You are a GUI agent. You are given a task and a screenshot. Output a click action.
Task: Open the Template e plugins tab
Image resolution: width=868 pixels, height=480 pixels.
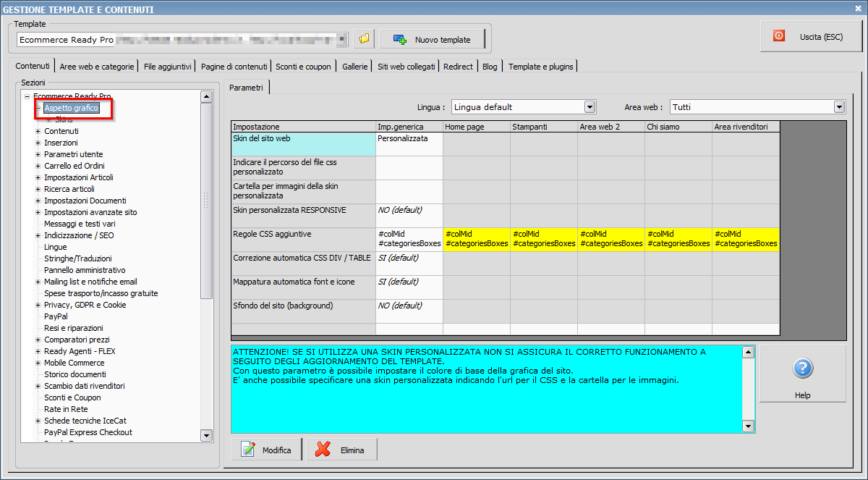coord(540,67)
